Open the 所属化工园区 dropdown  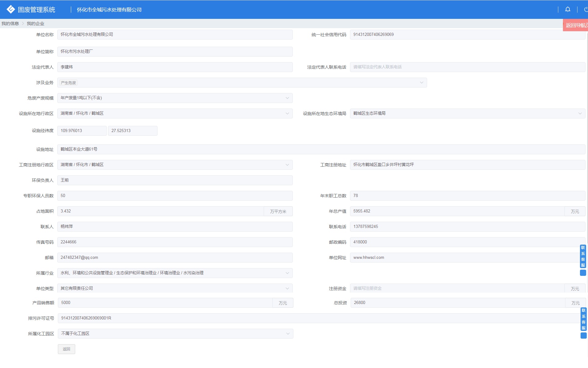(x=288, y=334)
